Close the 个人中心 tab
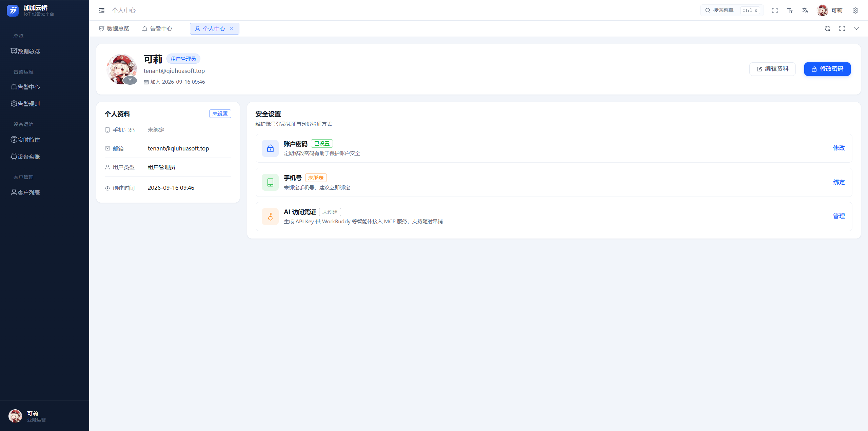 pyautogui.click(x=232, y=29)
